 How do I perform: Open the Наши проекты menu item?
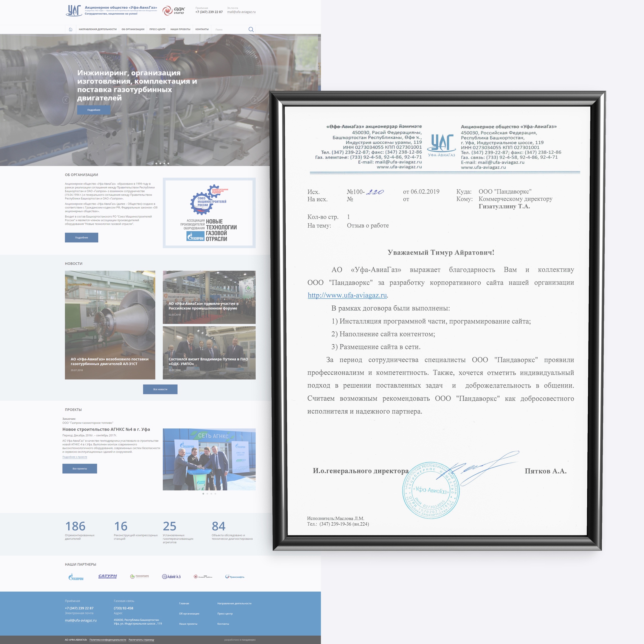[180, 29]
